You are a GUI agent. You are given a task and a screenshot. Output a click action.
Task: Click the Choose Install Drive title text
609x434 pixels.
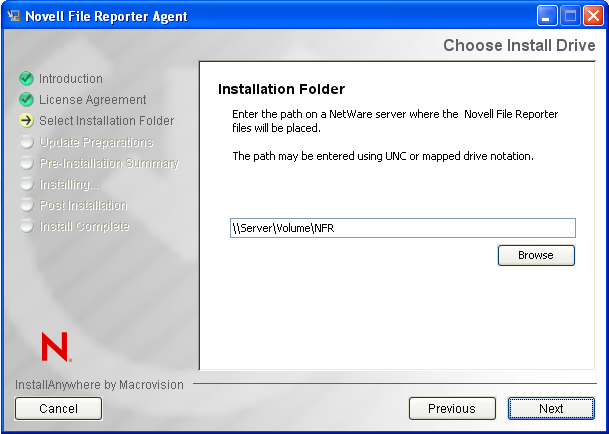tap(519, 45)
